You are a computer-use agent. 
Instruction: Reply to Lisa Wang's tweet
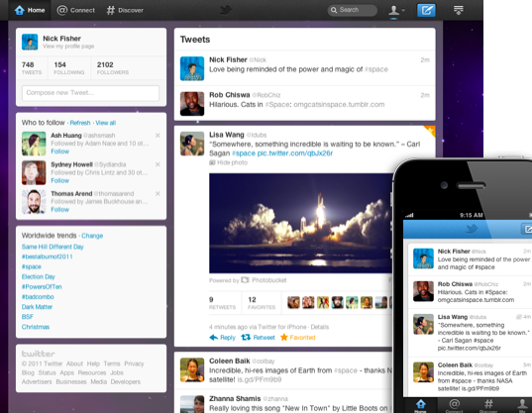pos(223,338)
